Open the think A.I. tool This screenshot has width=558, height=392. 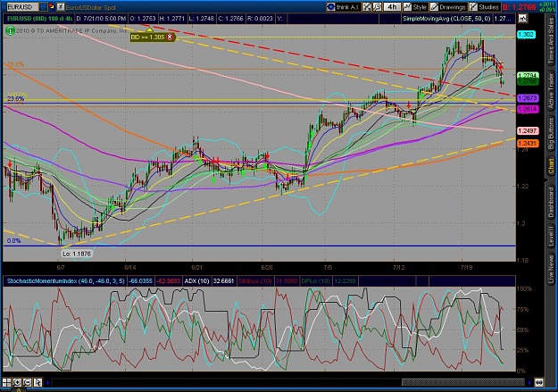pyautogui.click(x=344, y=7)
